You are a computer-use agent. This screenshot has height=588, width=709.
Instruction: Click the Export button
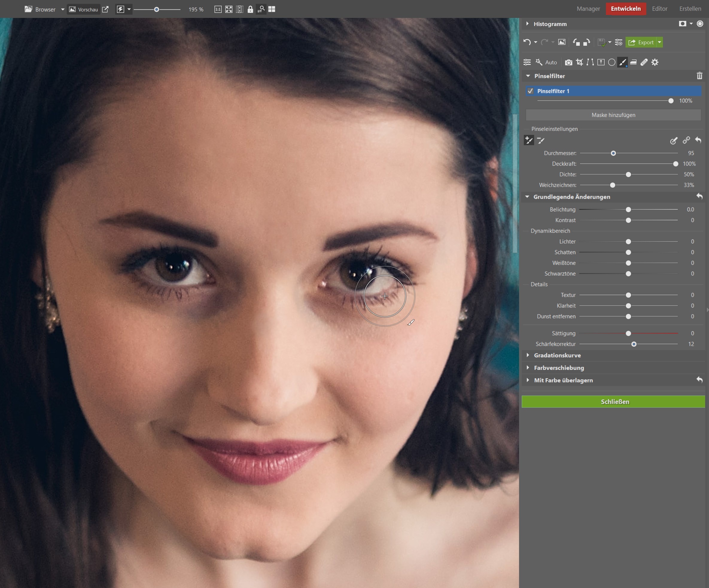click(x=641, y=42)
